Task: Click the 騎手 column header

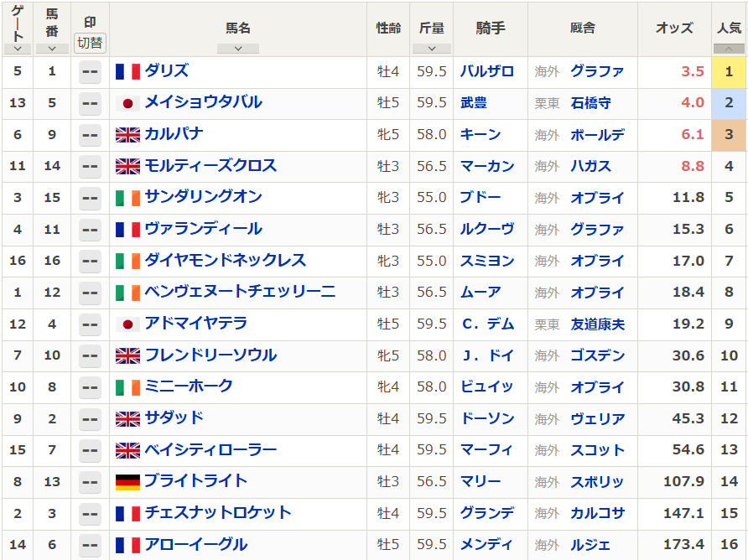Action: point(491,29)
